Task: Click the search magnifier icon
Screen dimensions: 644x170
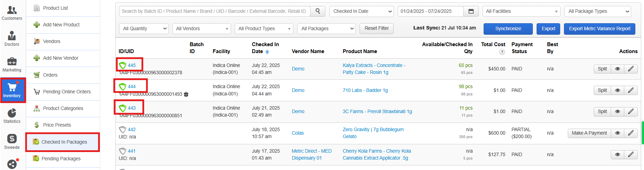Action: [x=318, y=11]
